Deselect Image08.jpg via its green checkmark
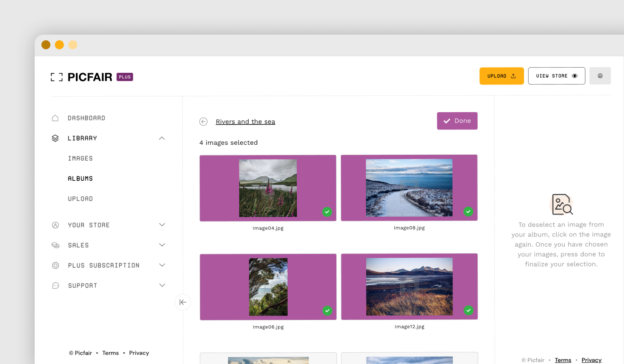 tap(468, 211)
